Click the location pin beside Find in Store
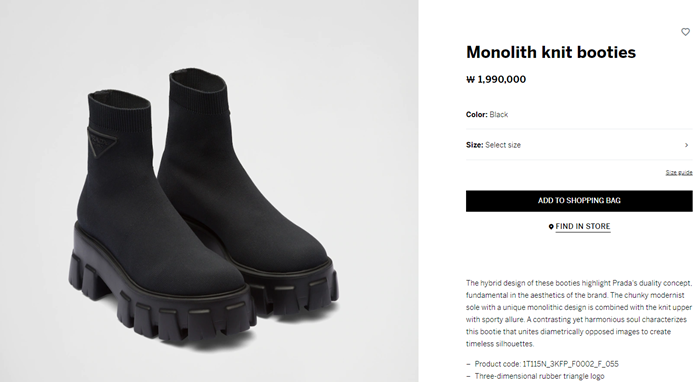Image resolution: width=700 pixels, height=382 pixels. [x=551, y=227]
